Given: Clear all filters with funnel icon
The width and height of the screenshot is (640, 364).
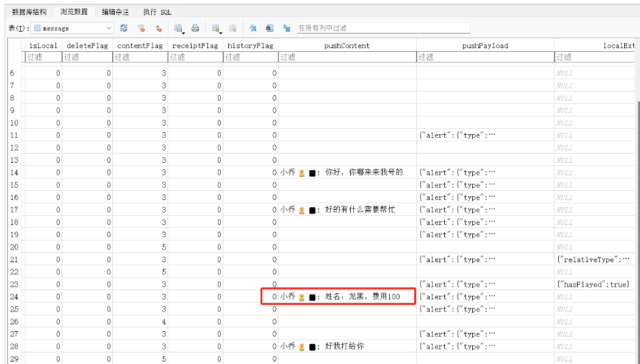Looking at the screenshot, I should (141, 28).
